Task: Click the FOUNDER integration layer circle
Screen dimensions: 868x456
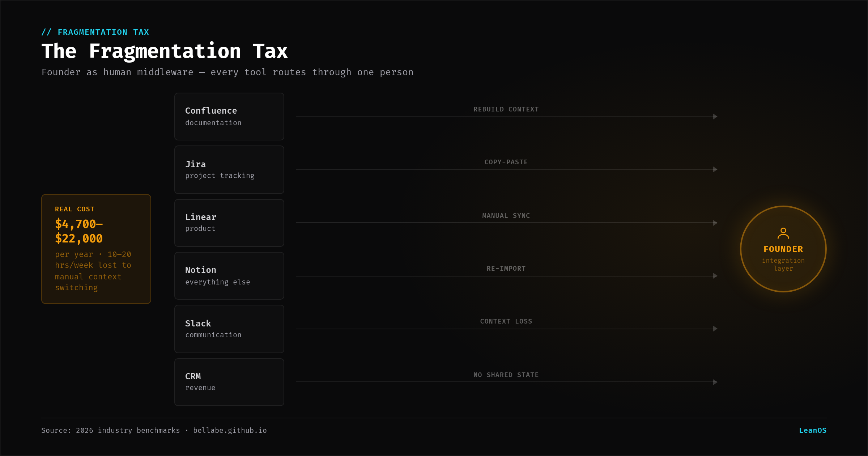Action: point(783,249)
